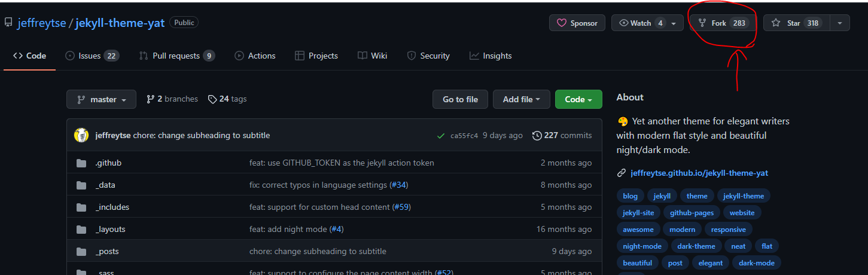Viewport: 868px width, 275px height.
Task: Select the github-pages topic tag
Action: [692, 213]
